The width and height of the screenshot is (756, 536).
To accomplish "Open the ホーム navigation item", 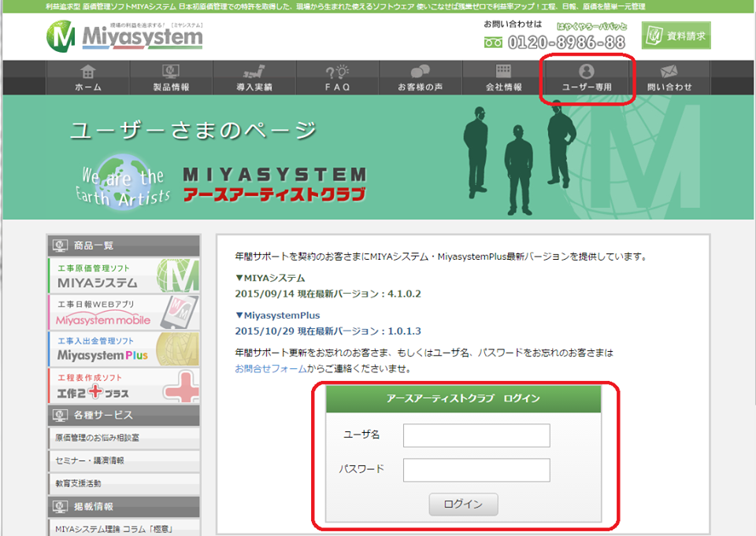I will click(x=87, y=78).
